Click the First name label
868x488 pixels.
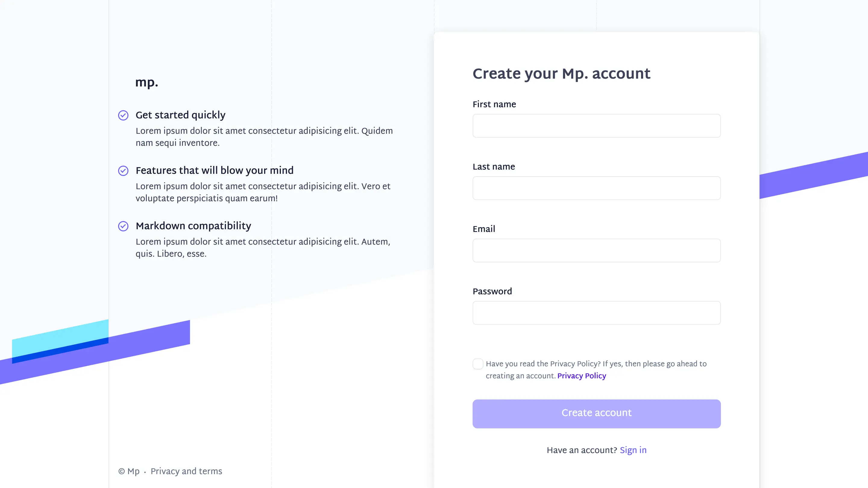point(494,105)
